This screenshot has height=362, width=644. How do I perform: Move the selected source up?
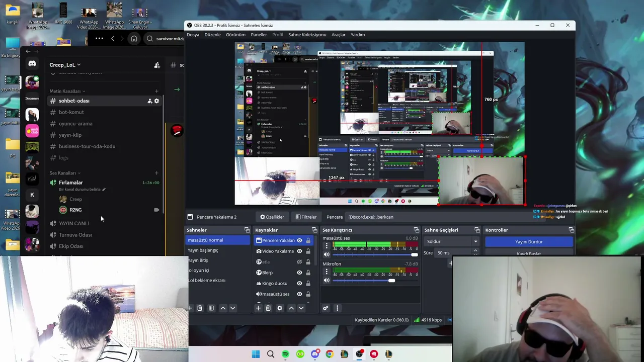tap(291, 308)
